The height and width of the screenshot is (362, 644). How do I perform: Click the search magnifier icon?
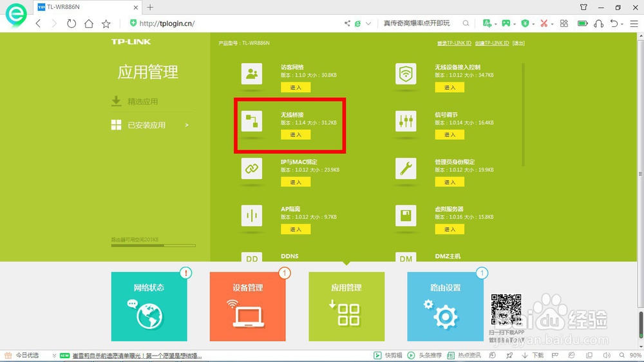coord(466,23)
